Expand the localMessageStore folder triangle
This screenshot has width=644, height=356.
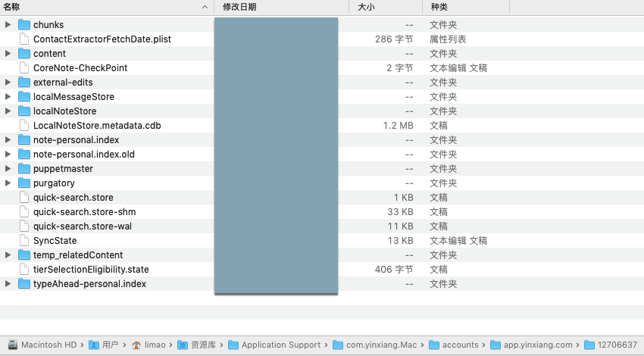coord(8,96)
